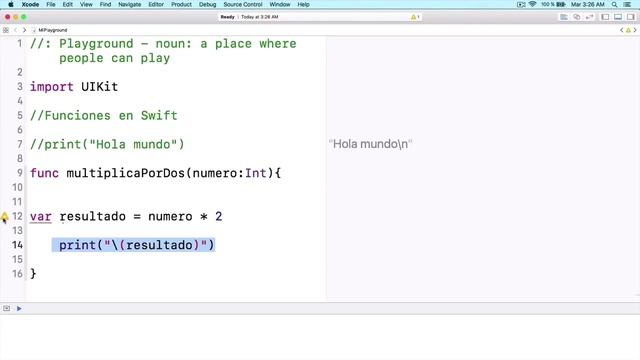
Task: Click the menu bar clock Mar 3:26 AM
Action: pyautogui.click(x=588, y=4)
